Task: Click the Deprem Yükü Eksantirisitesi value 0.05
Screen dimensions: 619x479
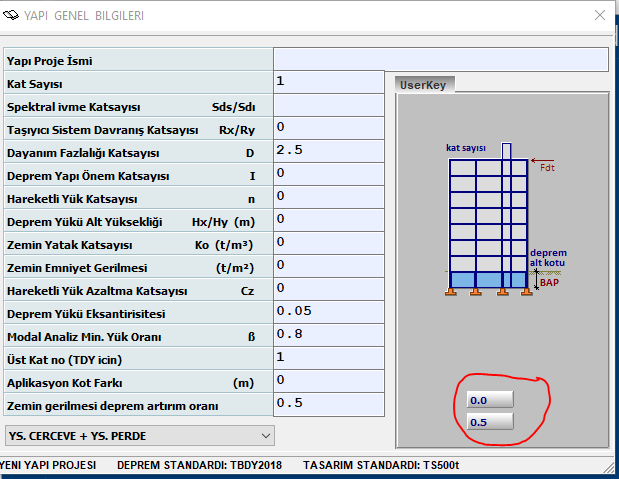Action: [328, 313]
